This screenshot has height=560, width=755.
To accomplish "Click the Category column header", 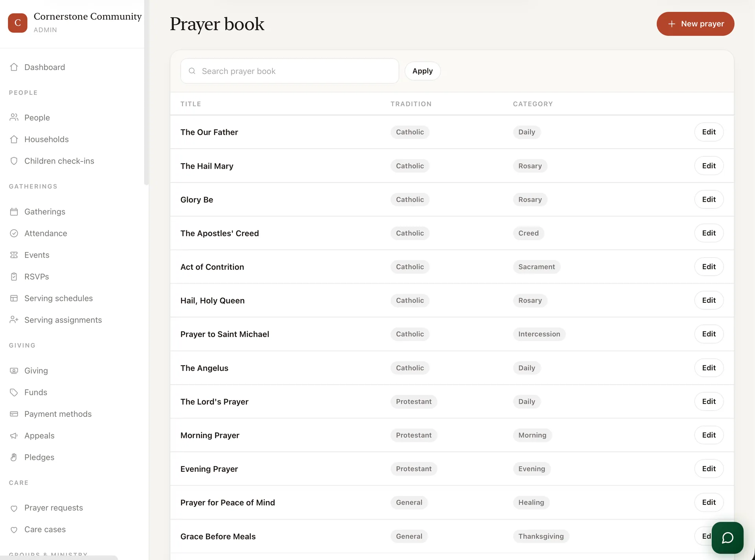I will 533,104.
